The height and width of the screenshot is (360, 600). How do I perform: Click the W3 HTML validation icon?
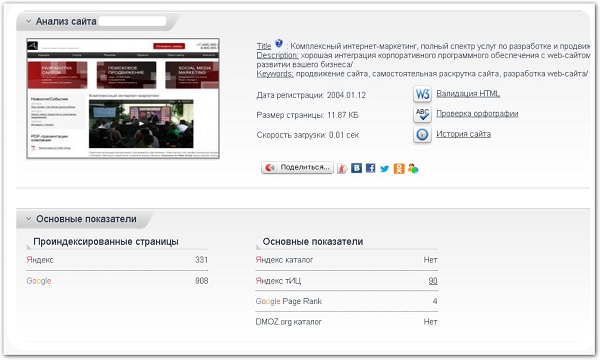[422, 94]
